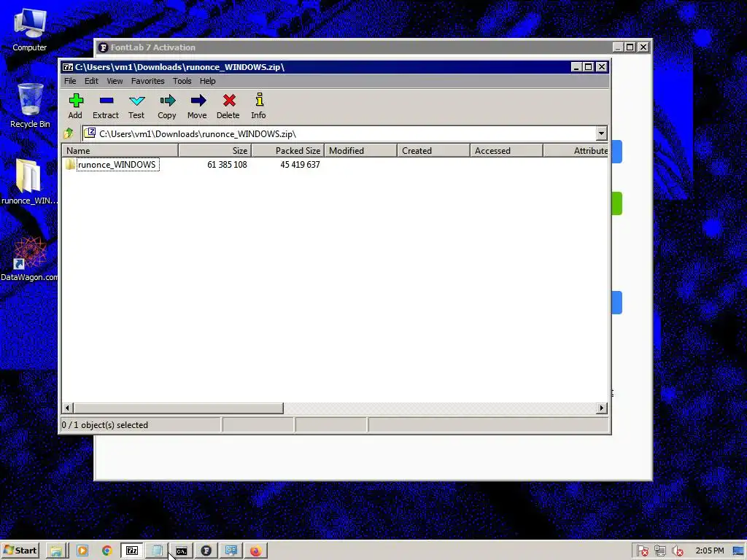The image size is (747, 560).
Task: Select the runonce_WINDOWS folder name
Action: tap(117, 164)
